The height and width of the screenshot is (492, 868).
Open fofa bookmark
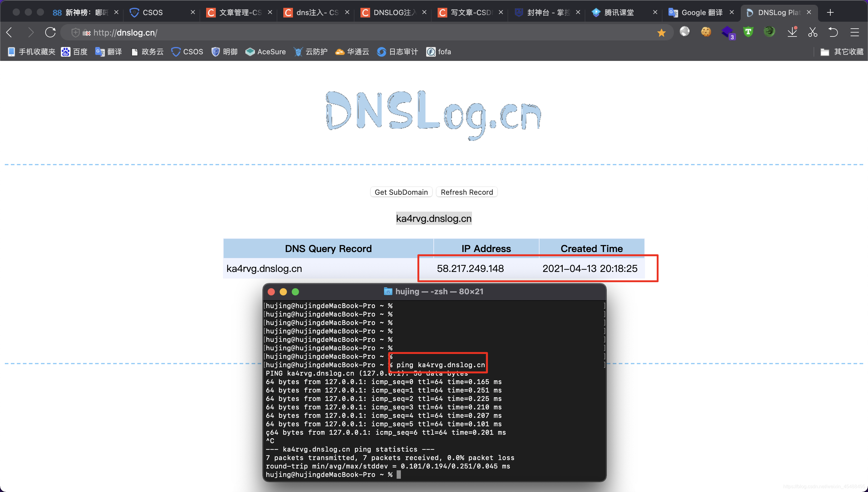pos(439,52)
